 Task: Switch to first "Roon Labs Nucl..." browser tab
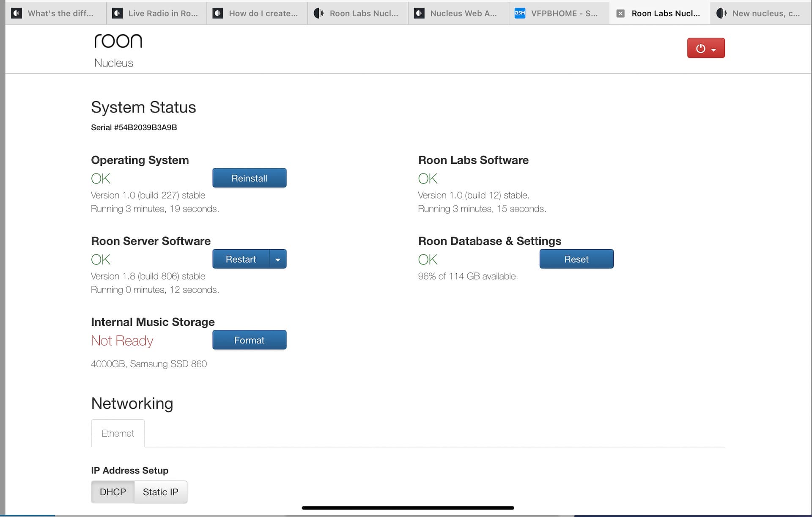click(357, 13)
